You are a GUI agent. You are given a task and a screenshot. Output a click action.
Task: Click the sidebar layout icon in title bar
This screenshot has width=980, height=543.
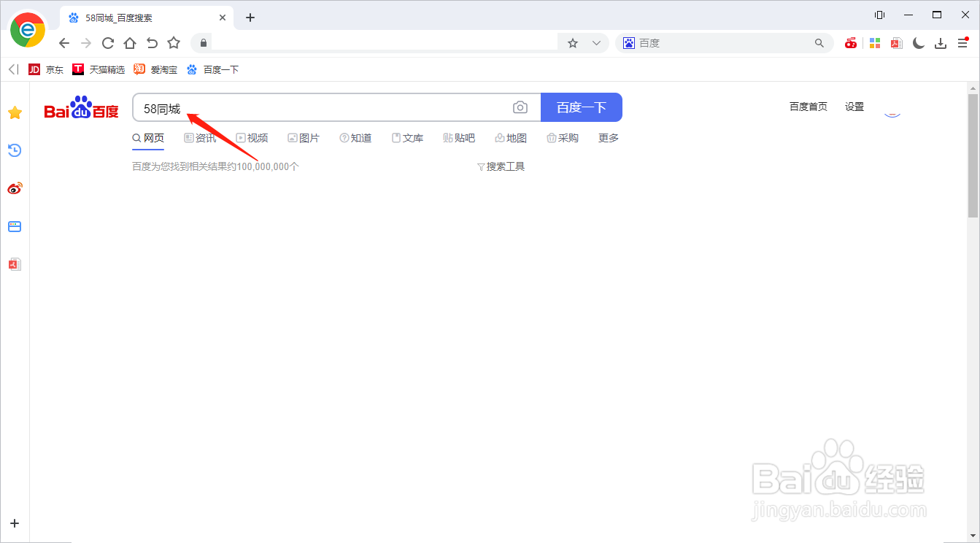880,15
